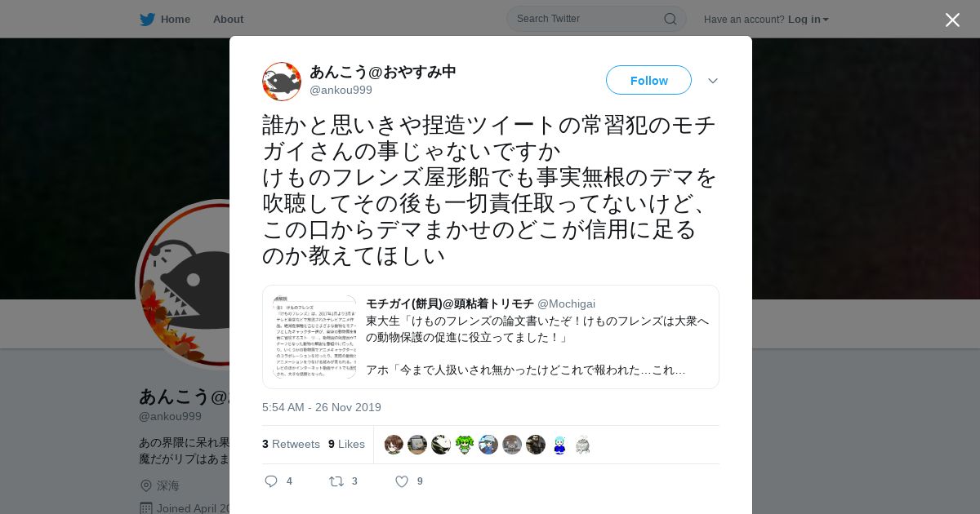The width and height of the screenshot is (980, 514).
Task: Expand the tweet options chevron
Action: 712,81
